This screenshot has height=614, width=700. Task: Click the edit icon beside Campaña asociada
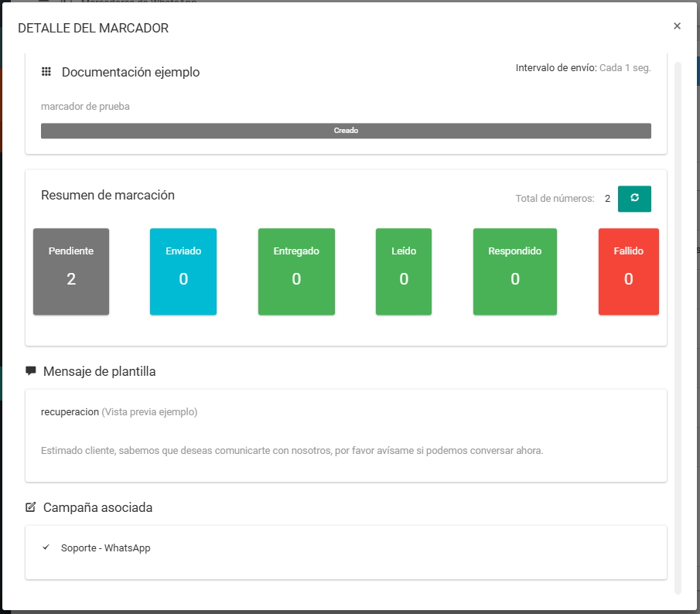click(x=31, y=508)
